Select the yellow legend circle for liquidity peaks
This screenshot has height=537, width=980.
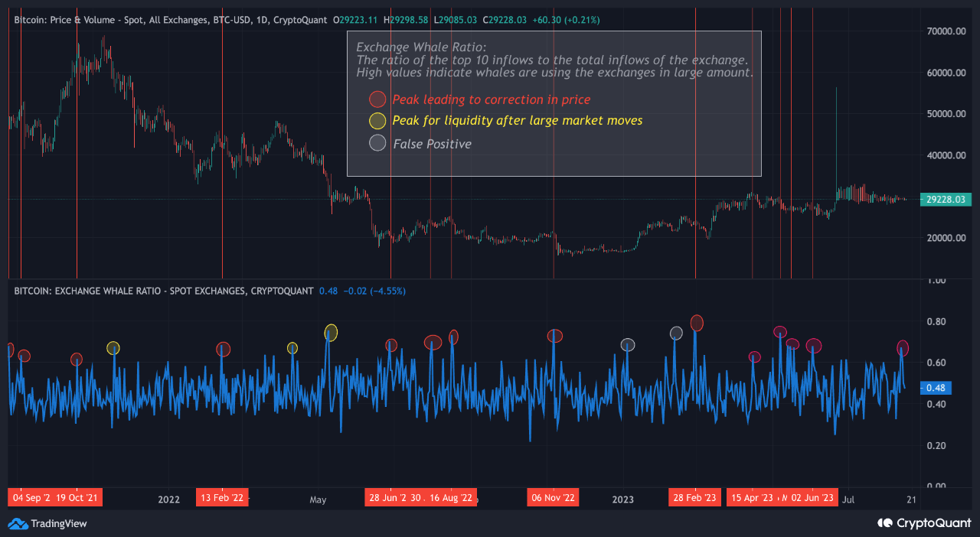377,121
